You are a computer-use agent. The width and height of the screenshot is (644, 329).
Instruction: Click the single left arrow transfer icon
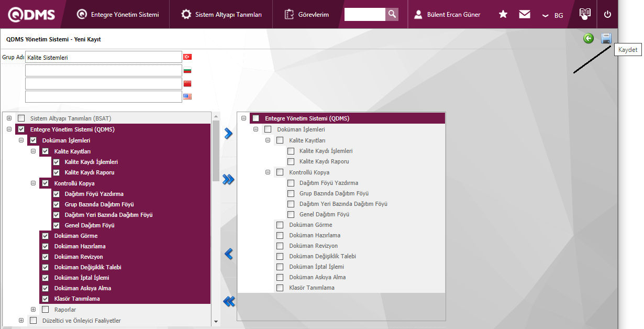pos(228,254)
